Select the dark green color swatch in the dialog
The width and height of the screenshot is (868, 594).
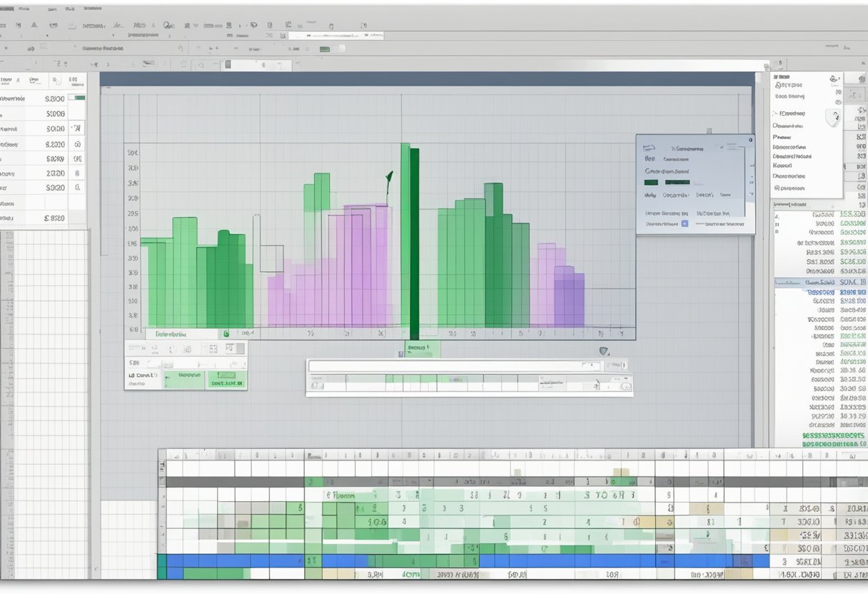point(651,182)
